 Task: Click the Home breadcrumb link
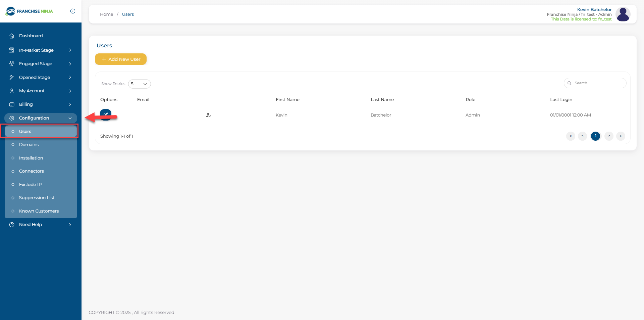click(107, 14)
